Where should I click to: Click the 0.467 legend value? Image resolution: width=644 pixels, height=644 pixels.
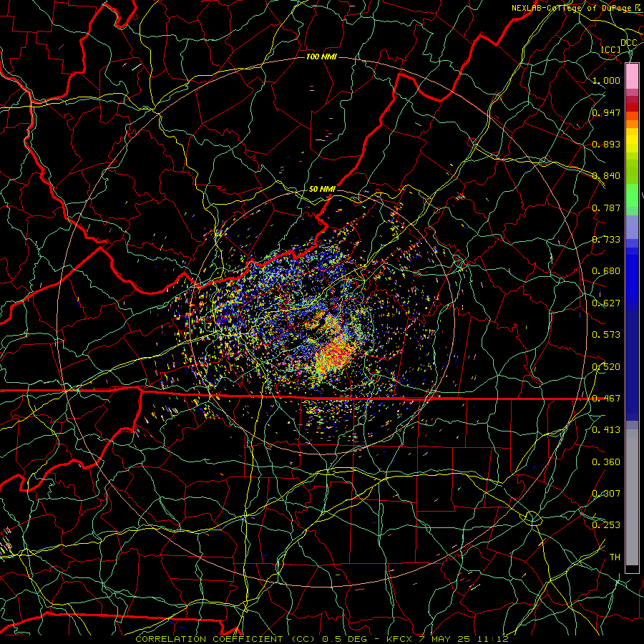point(606,399)
